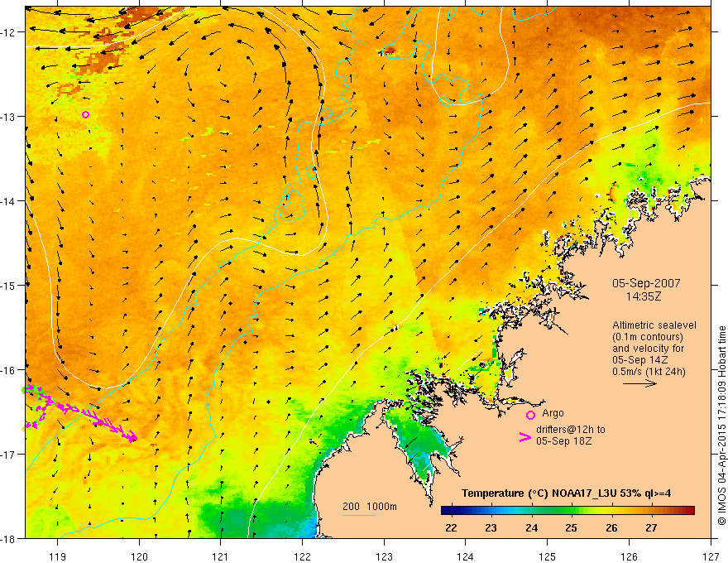Click the longitude axis label '120'
This screenshot has height=563, width=728.
[x=139, y=556]
